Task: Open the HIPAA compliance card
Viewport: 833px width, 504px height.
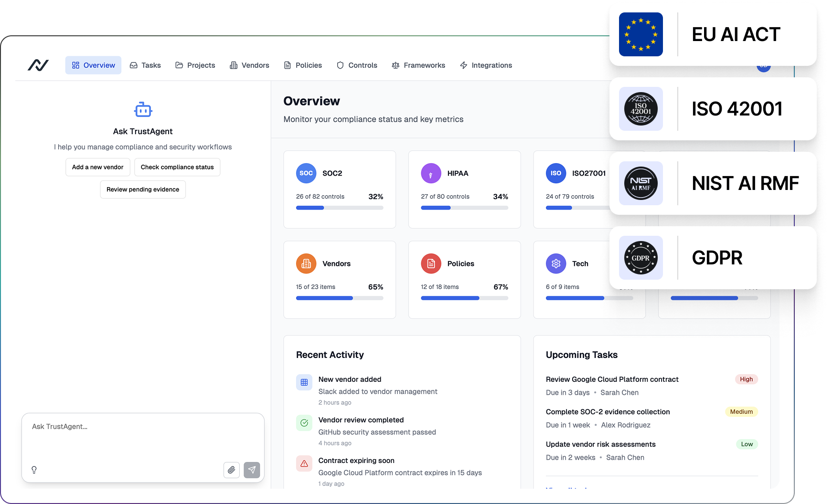Action: click(x=464, y=189)
